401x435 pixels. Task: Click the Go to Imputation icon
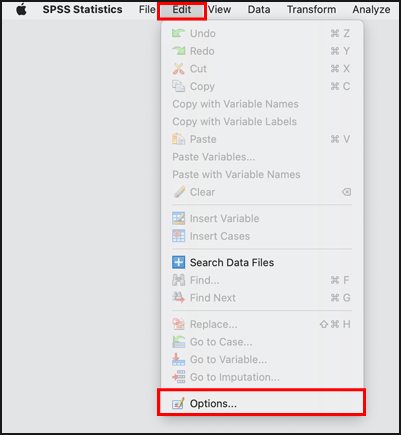(178, 377)
